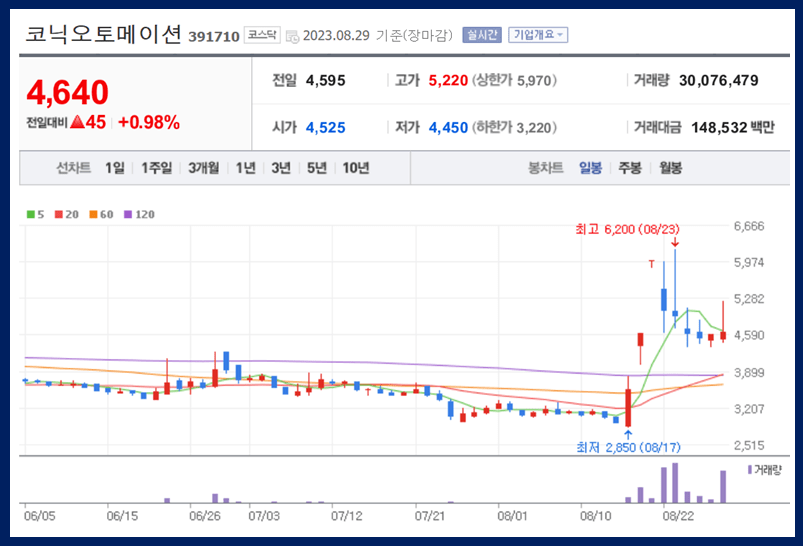Click the orange 60-day moving average swatch

(93, 214)
